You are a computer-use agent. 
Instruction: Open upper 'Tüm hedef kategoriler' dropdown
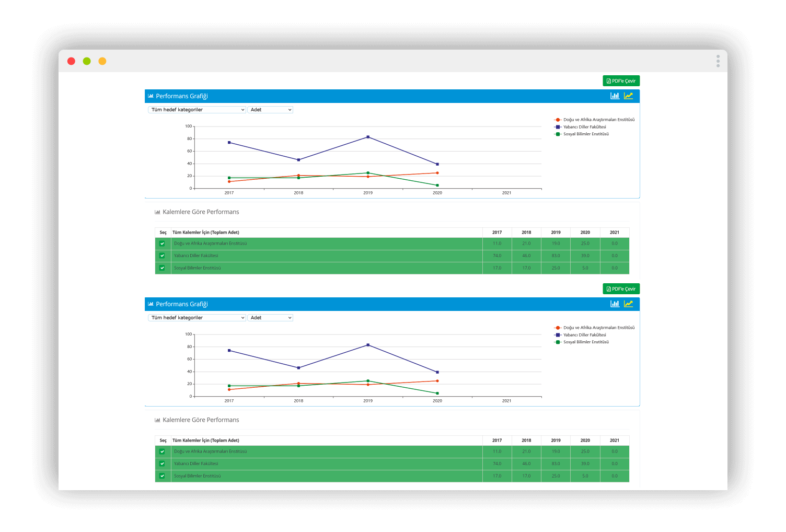coord(197,110)
